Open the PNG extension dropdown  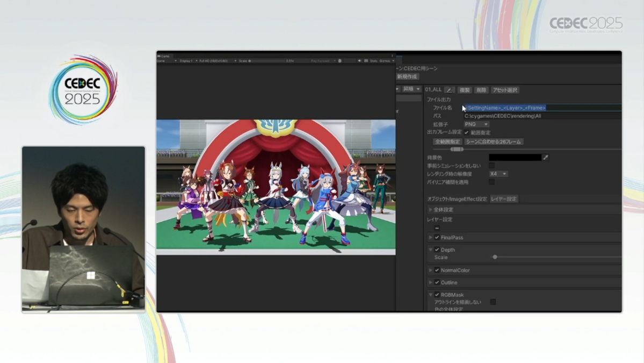point(476,124)
